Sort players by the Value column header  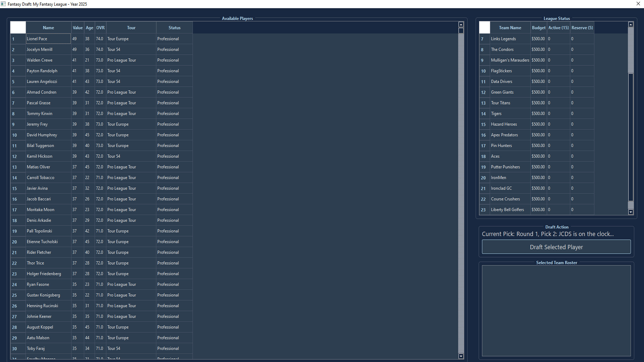[x=77, y=27]
